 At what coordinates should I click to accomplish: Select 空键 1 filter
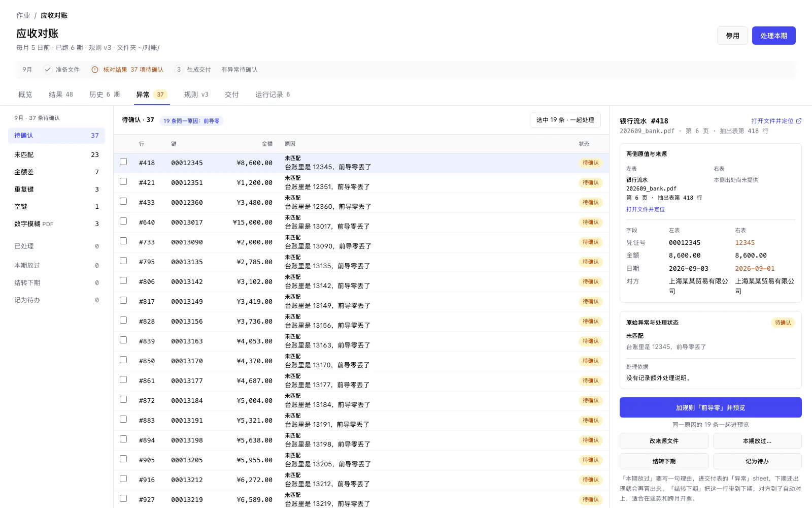(x=57, y=206)
